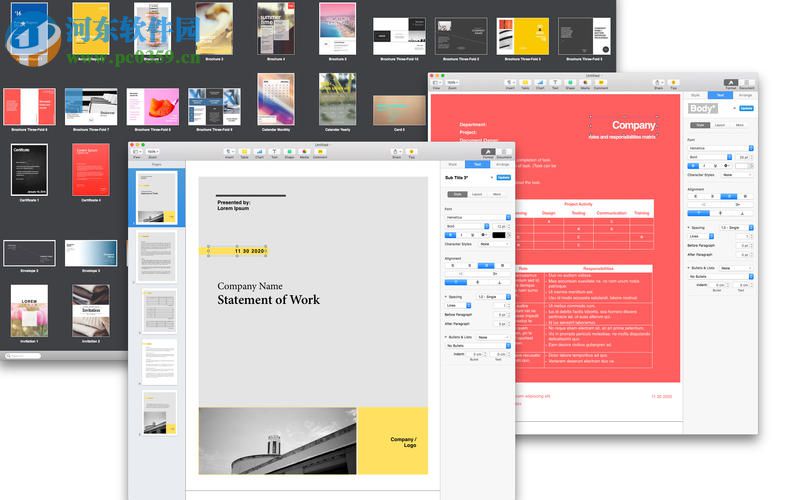The width and height of the screenshot is (800, 500).
Task: Select center alignment in Sub Title inspector
Action: click(x=469, y=266)
